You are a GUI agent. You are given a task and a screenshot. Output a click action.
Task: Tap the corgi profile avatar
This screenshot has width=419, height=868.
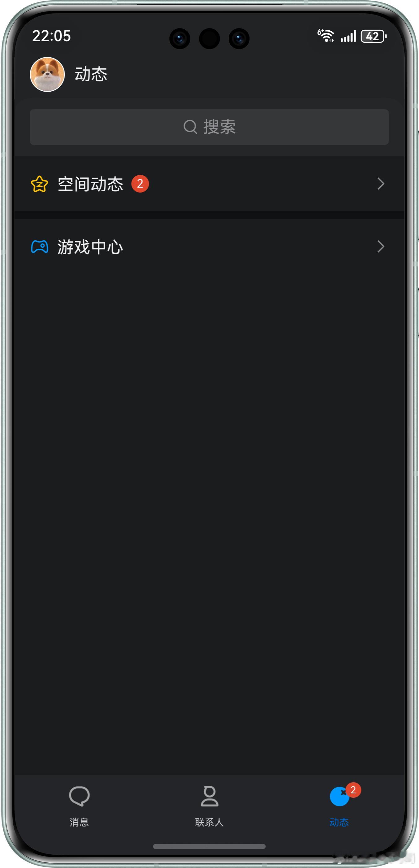pos(47,74)
